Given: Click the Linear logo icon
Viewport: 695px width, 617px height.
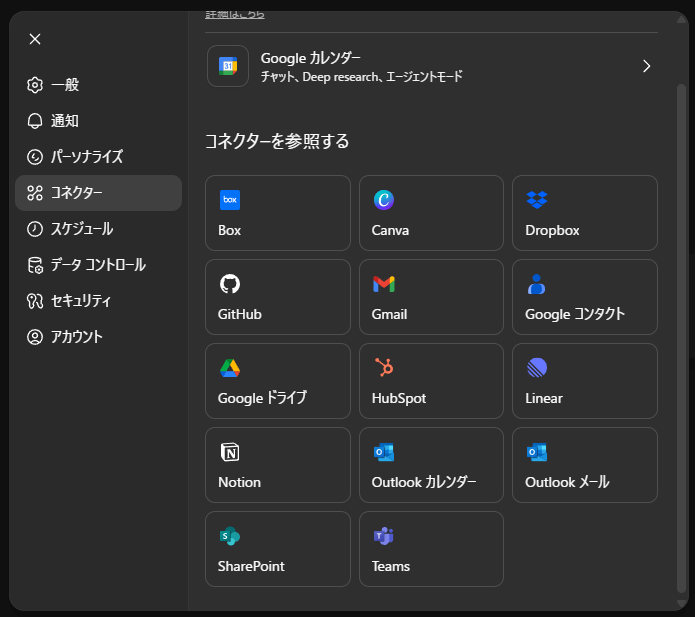Looking at the screenshot, I should (537, 368).
